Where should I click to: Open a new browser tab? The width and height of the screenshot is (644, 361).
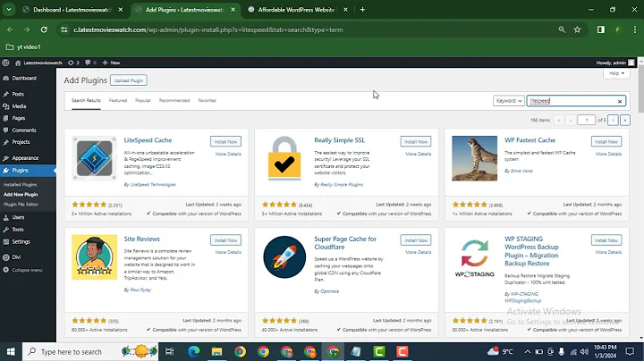362,10
